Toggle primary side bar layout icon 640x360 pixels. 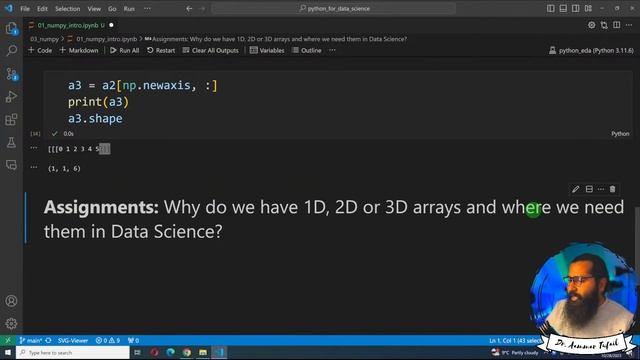(551, 8)
